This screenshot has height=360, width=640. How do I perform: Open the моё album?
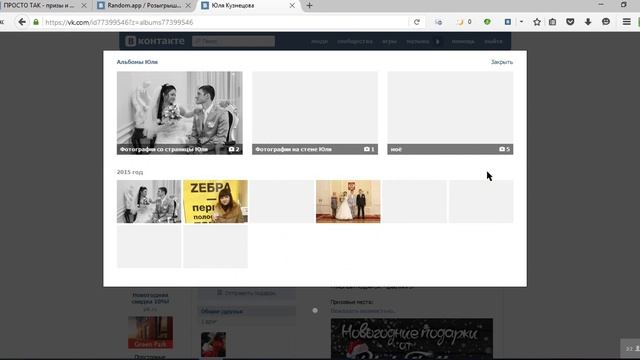point(450,113)
